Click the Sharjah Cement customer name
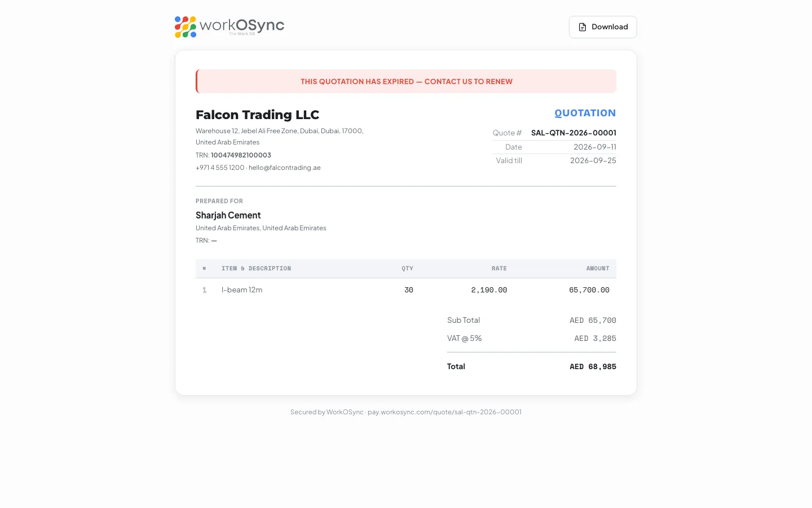The height and width of the screenshot is (508, 812). pos(228,215)
